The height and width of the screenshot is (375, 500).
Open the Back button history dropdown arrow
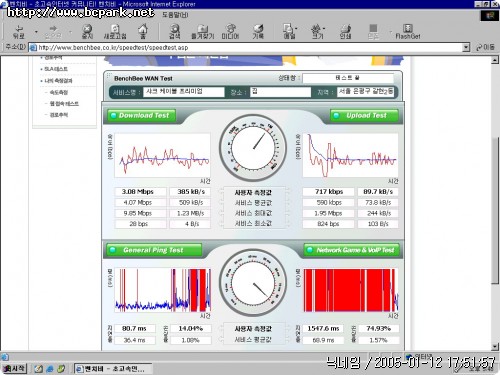click(36, 32)
